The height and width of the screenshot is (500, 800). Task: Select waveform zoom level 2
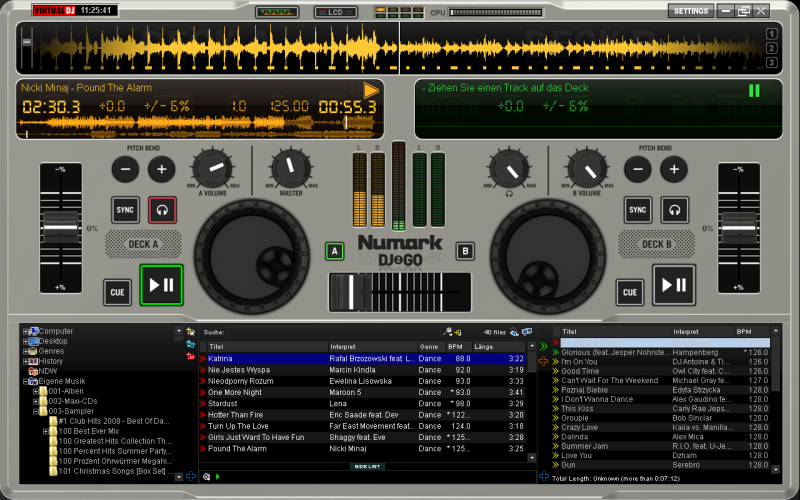coord(771,48)
